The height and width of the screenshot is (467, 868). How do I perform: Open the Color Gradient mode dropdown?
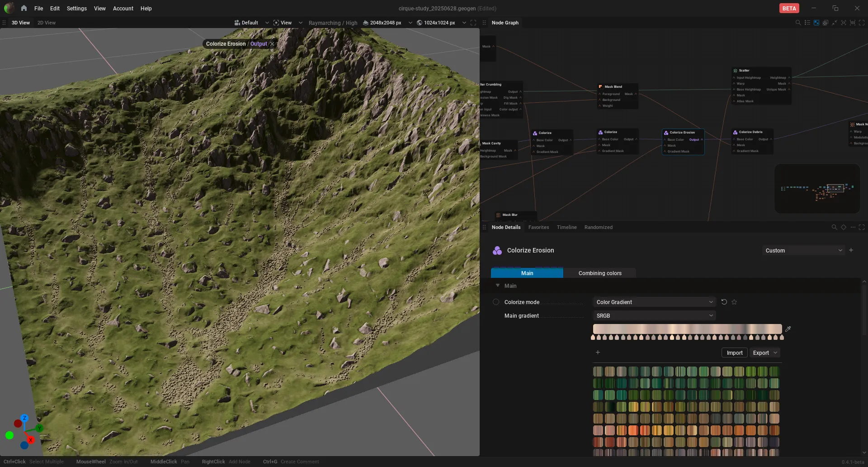click(654, 302)
